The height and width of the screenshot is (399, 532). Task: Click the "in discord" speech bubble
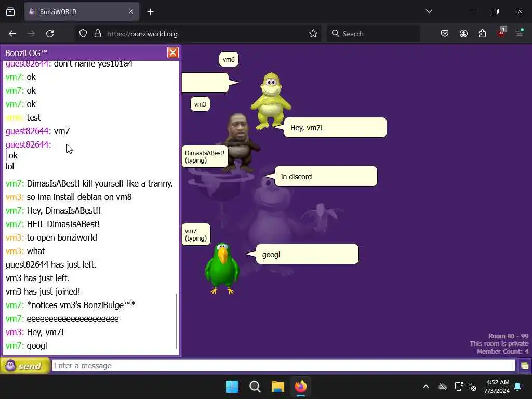pos(326,177)
